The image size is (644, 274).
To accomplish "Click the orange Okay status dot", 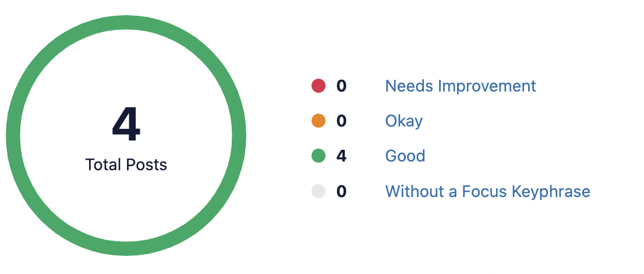I will 319,121.
